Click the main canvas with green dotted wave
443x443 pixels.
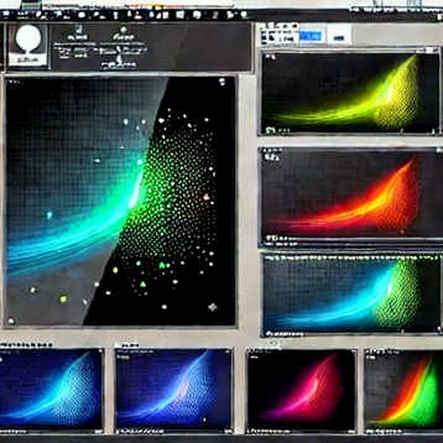tap(120, 201)
